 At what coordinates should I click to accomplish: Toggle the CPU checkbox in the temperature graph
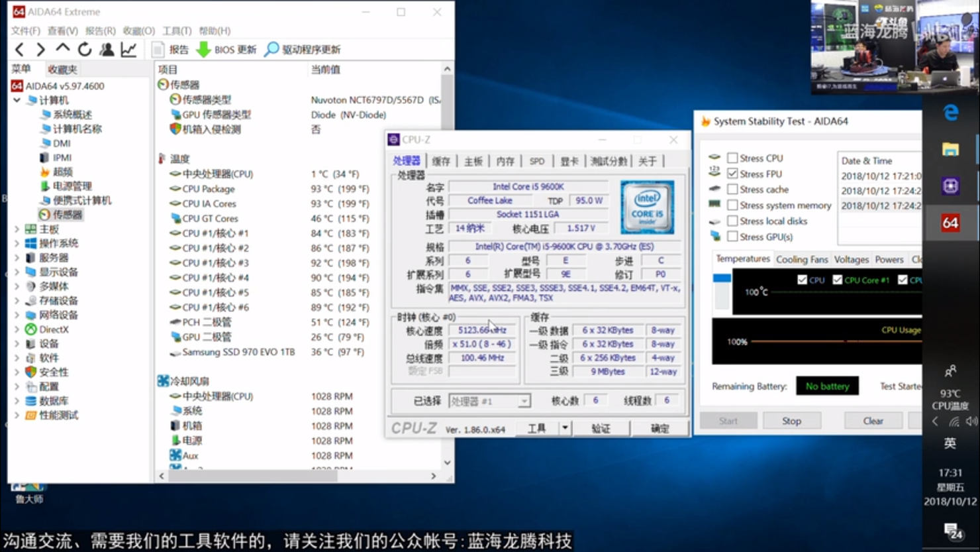(803, 280)
